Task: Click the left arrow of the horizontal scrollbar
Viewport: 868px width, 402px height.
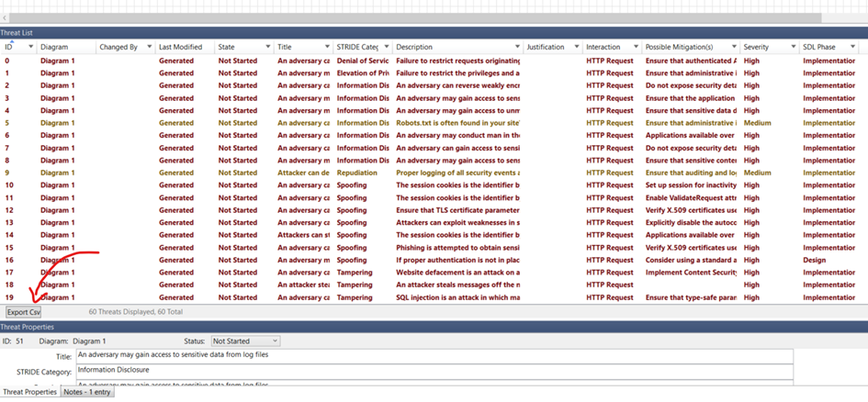Action: pyautogui.click(x=6, y=17)
